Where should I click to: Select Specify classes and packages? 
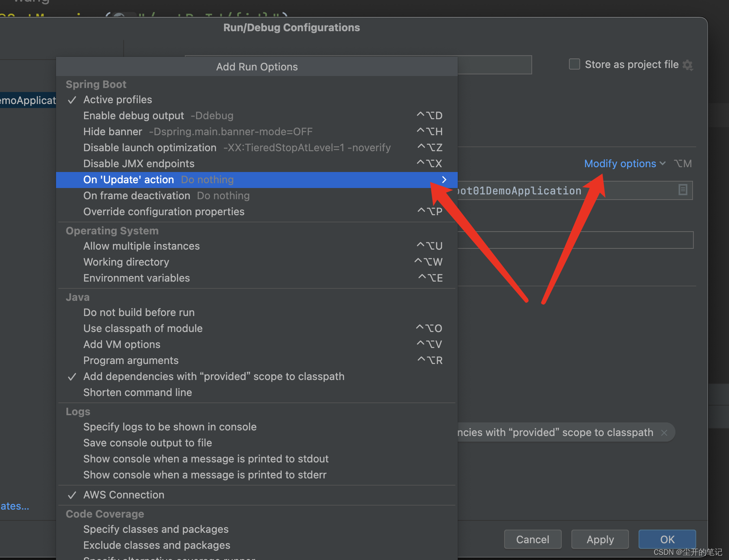click(x=257, y=529)
